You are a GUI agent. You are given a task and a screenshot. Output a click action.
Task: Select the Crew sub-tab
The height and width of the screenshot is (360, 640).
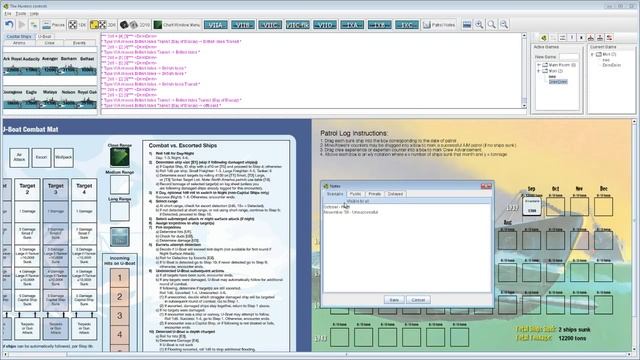tap(49, 43)
